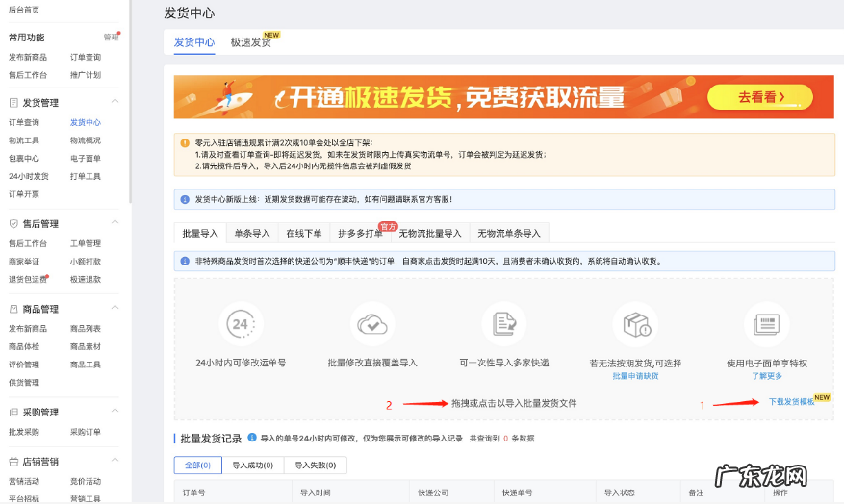Image resolution: width=844 pixels, height=504 pixels.
Task: Open the 极速发货 promotional banner
Action: click(504, 97)
